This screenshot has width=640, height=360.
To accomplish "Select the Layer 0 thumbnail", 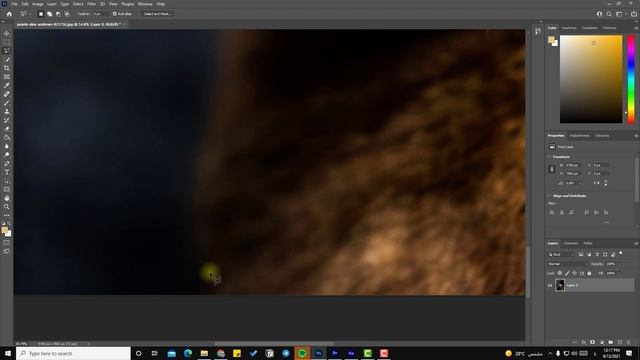I will point(560,285).
